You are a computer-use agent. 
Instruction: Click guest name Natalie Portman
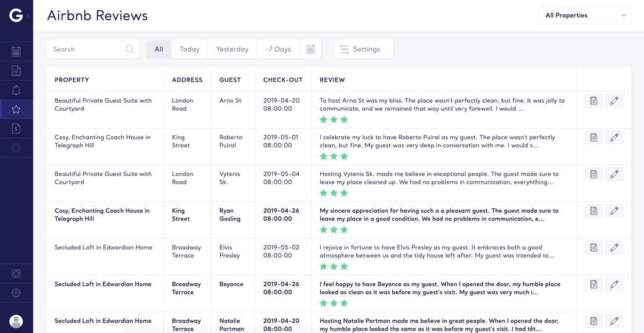click(231, 325)
